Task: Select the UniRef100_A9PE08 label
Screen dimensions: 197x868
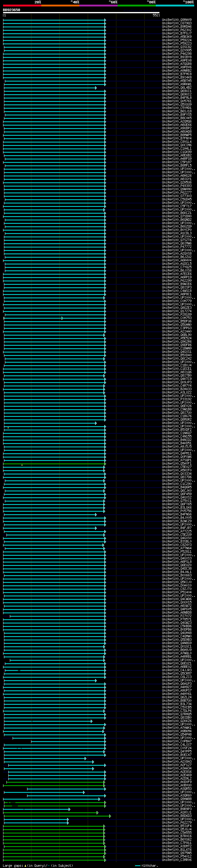Action: point(177,60)
